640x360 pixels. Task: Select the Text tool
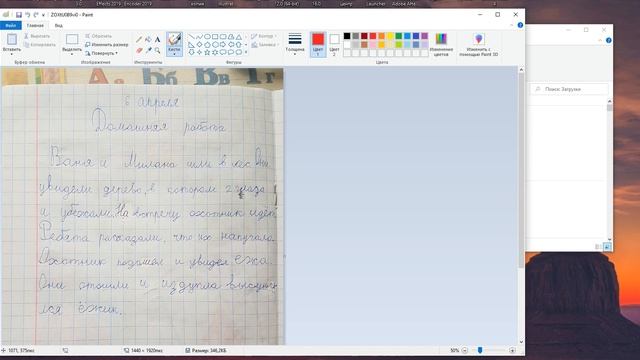[157, 40]
